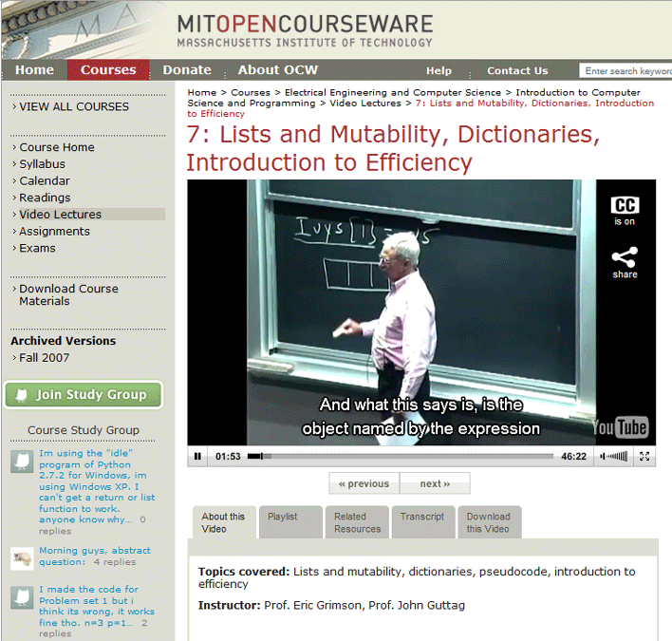Open the Python 'idle' study group post
Screen dimensions: 672x641
(97, 486)
